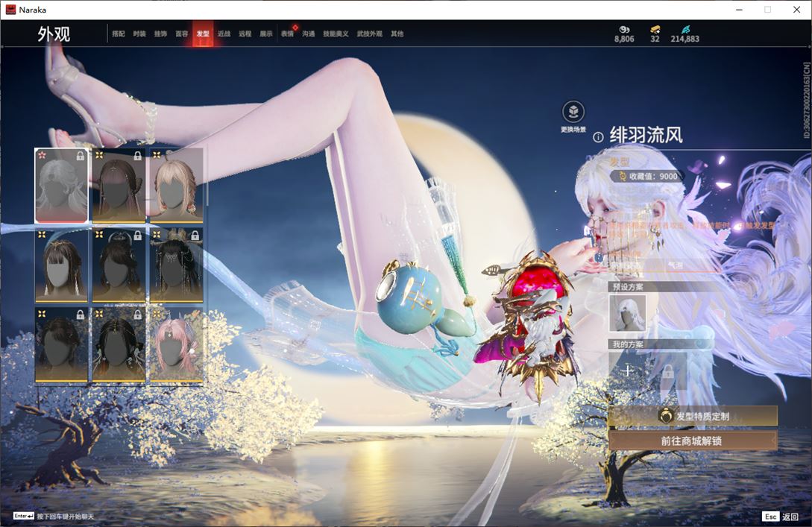Add a new scheme under 我的方案
The image size is (812, 527).
tap(627, 370)
